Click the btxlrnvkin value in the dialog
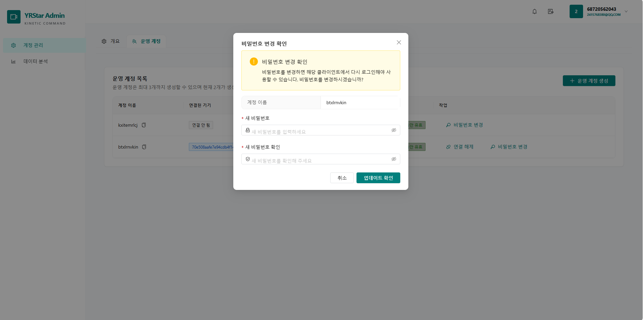 click(336, 103)
